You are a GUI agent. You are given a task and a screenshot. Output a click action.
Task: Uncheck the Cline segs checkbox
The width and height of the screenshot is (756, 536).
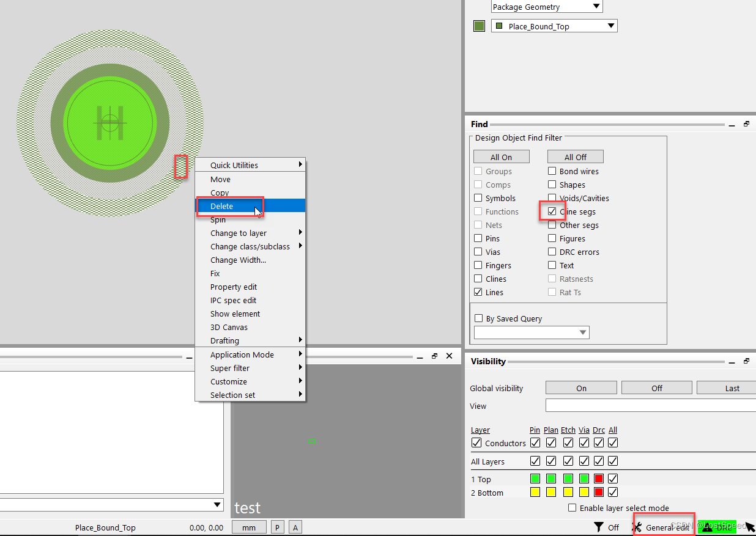[552, 211]
